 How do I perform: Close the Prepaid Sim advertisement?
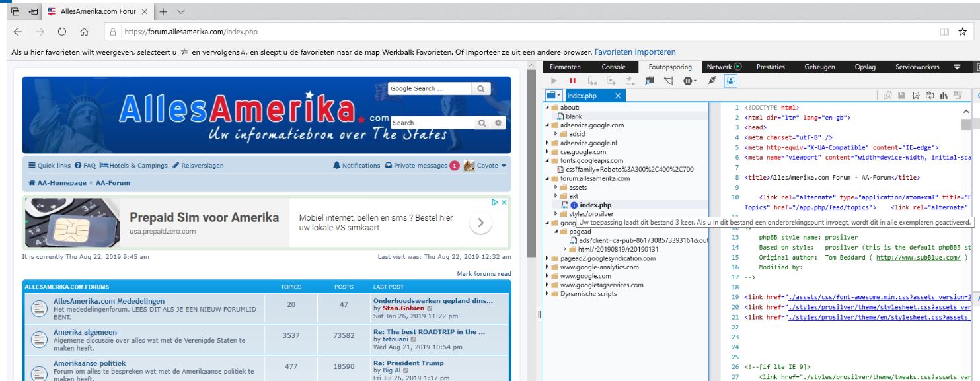pyautogui.click(x=504, y=203)
